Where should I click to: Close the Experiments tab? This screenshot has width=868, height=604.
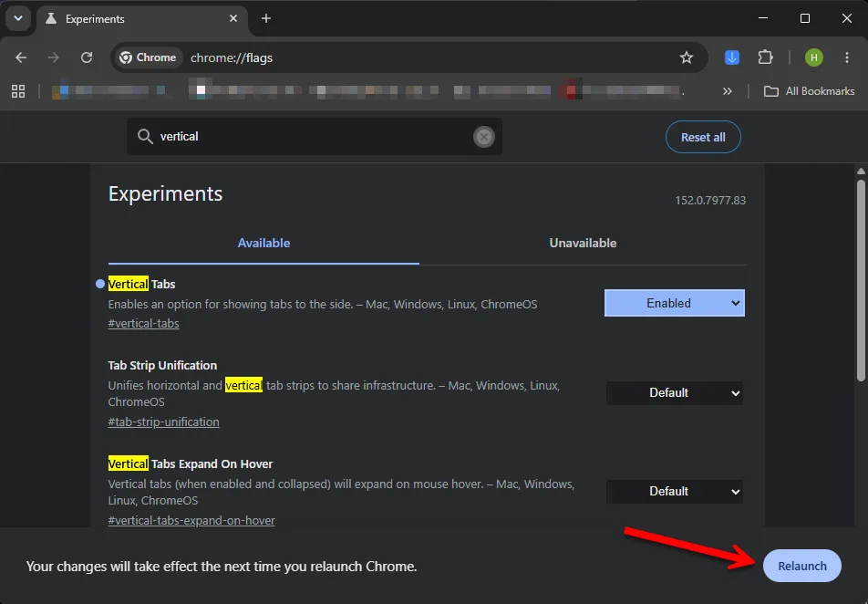(x=233, y=19)
